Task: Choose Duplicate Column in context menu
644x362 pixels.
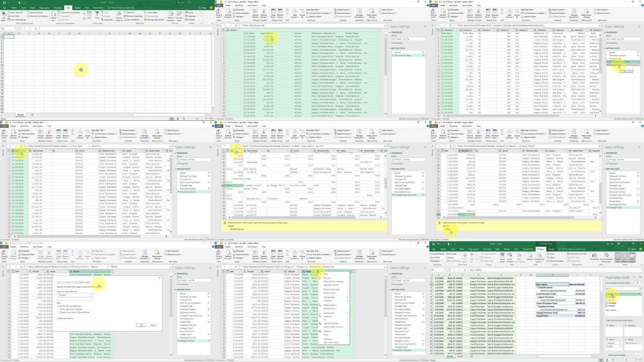Action: coord(331,285)
